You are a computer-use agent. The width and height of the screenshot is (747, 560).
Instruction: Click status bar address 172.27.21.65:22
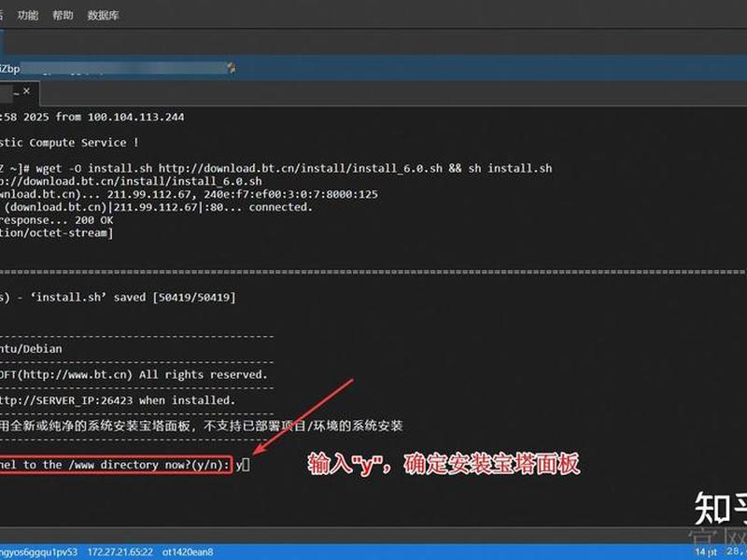click(x=120, y=553)
